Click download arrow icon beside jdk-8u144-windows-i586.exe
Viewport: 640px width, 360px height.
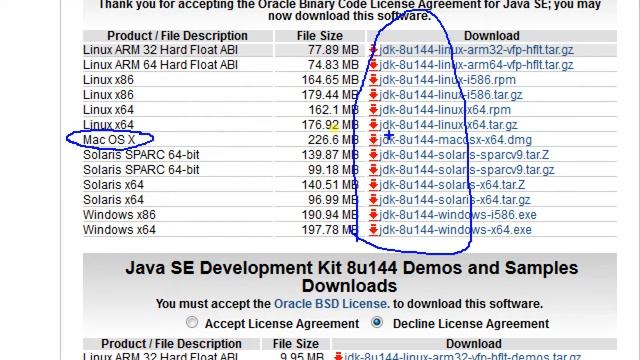[373, 215]
